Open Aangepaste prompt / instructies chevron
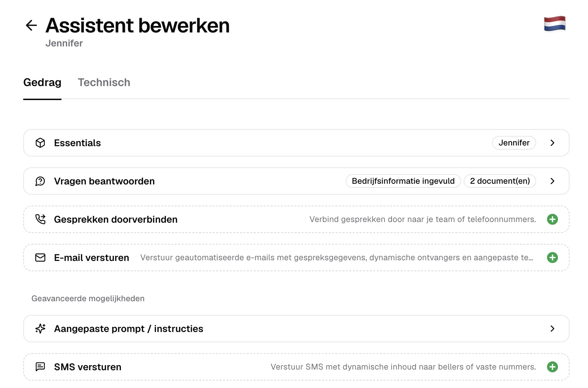Viewport: 588px width, 388px height. pyautogui.click(x=552, y=329)
